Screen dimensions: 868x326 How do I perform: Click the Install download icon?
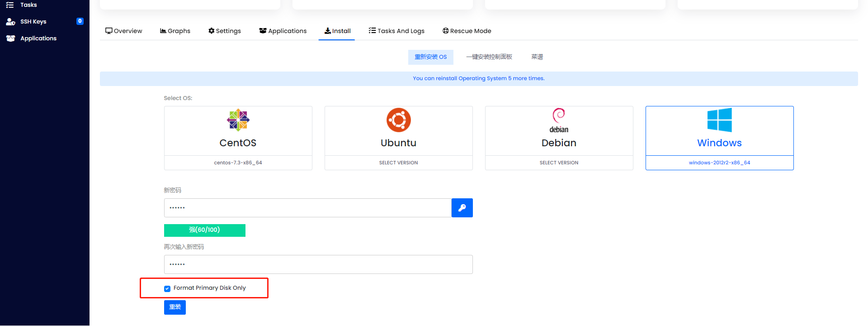click(x=328, y=31)
